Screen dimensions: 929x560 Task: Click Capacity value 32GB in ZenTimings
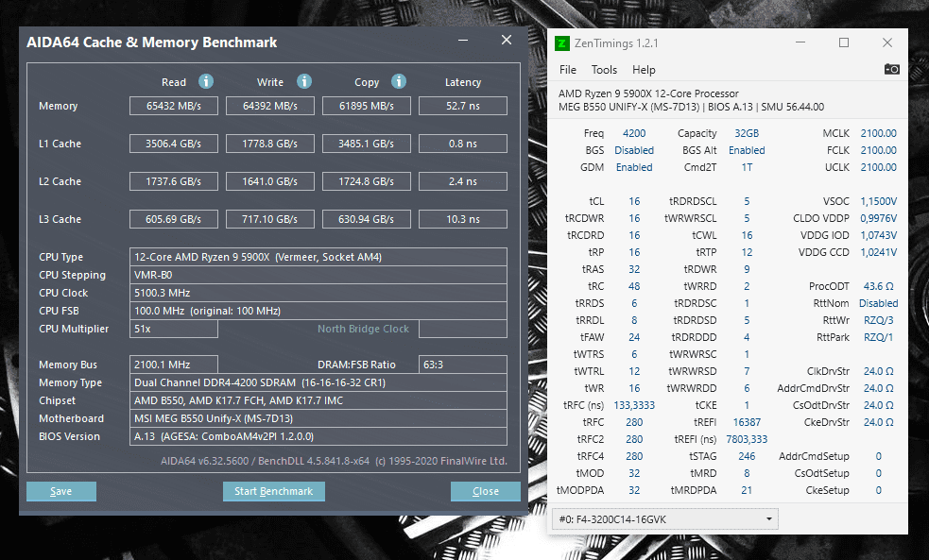click(747, 133)
